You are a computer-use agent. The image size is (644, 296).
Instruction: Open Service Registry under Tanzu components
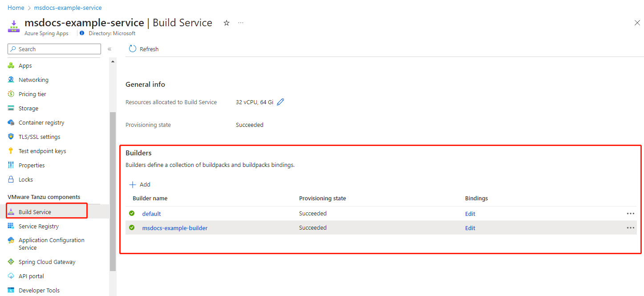(38, 227)
